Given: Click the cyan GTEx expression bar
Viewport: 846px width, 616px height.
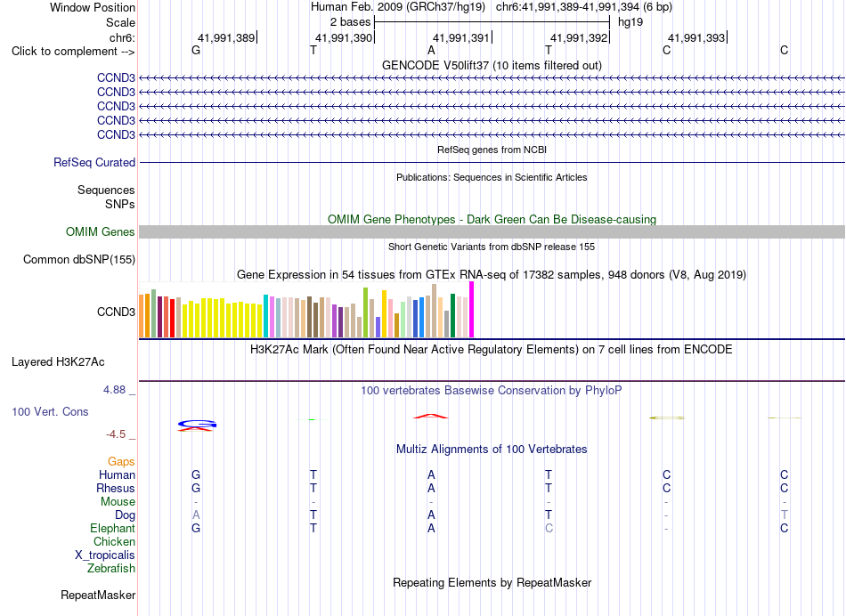Looking at the screenshot, I should [265, 316].
